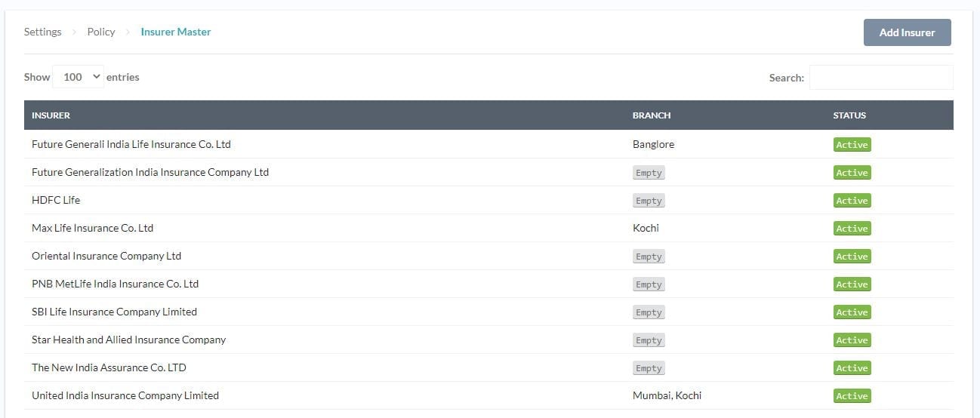Toggle Active status for HDFC Life
980x418 pixels.
click(x=852, y=201)
